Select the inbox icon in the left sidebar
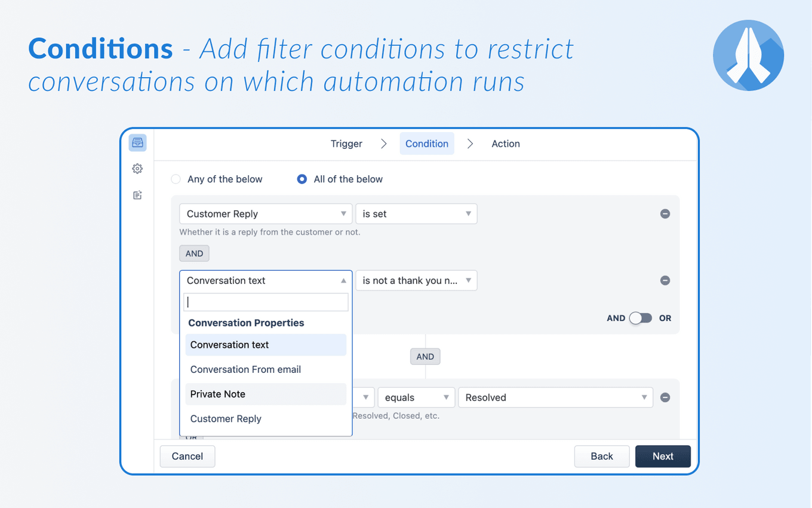This screenshot has height=508, width=812. click(x=137, y=142)
